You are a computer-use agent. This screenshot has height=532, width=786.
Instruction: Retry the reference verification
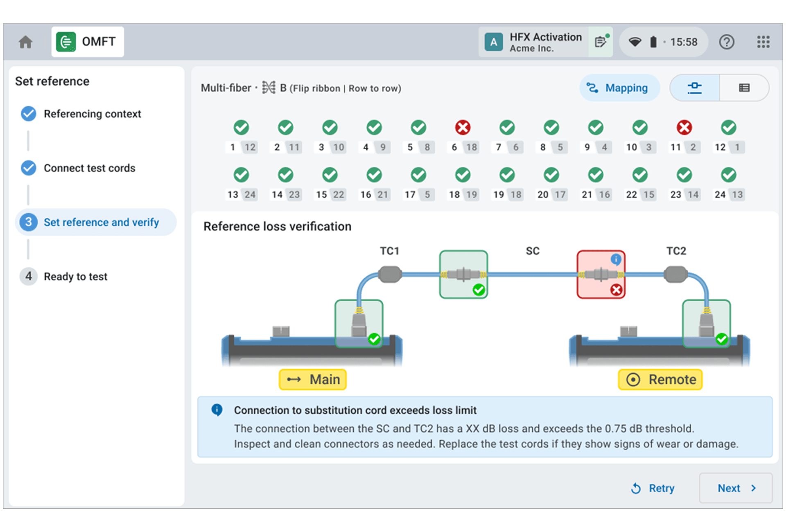point(653,488)
